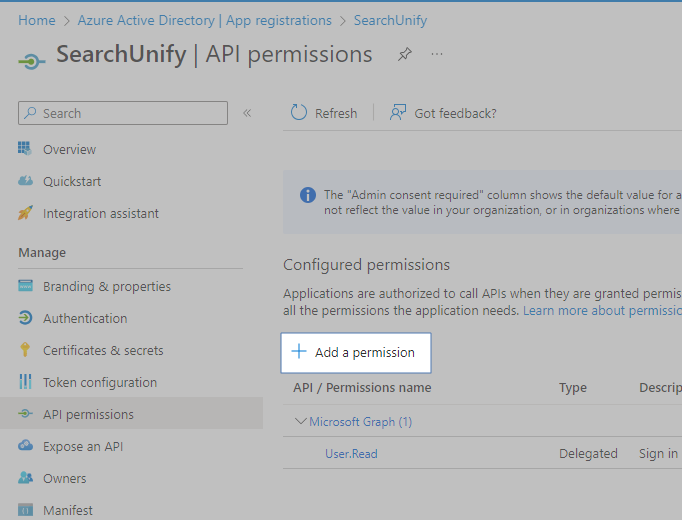Click the Certificates & secrets key icon
Image resolution: width=682 pixels, height=520 pixels.
pos(26,350)
